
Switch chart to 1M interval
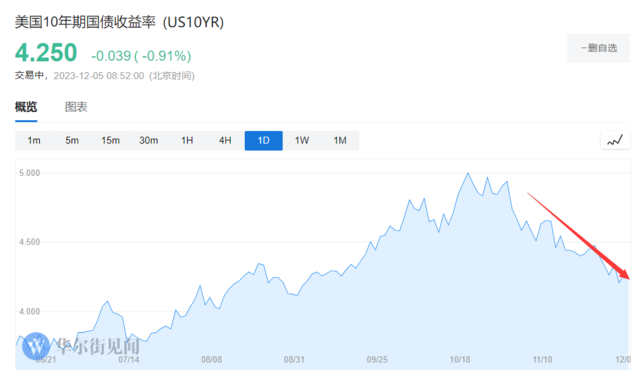click(340, 141)
